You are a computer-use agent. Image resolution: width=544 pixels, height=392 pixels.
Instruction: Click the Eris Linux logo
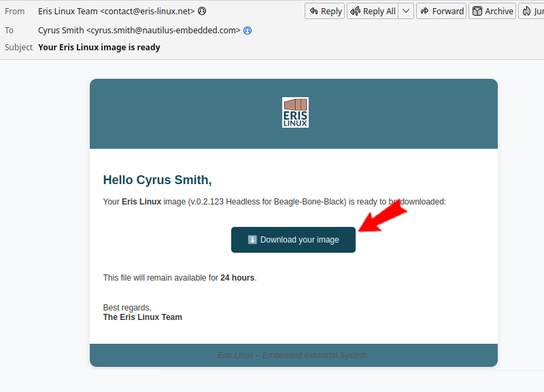click(295, 113)
